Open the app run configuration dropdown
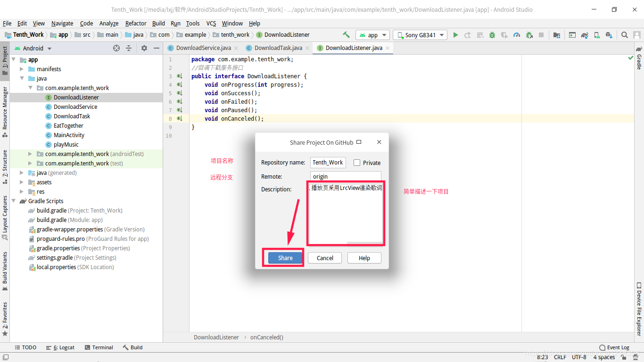644x362 pixels. pos(372,35)
